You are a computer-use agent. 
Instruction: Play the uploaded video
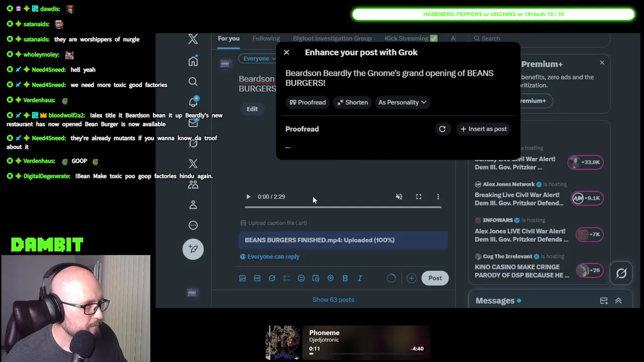click(x=248, y=197)
